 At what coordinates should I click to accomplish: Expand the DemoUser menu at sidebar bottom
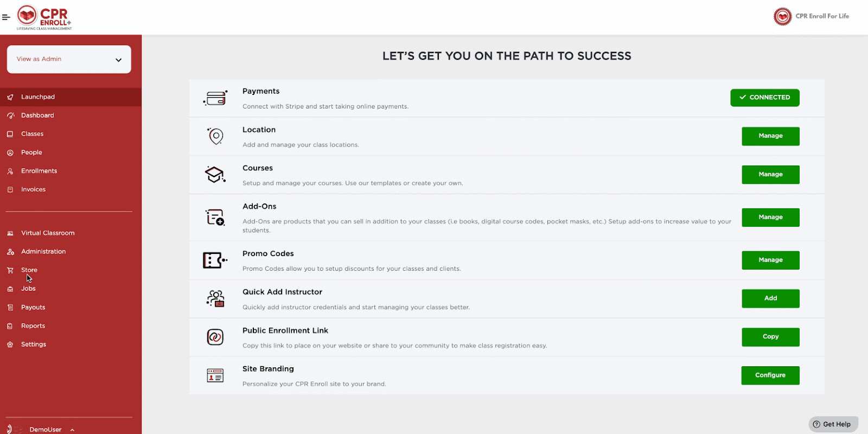(46, 429)
